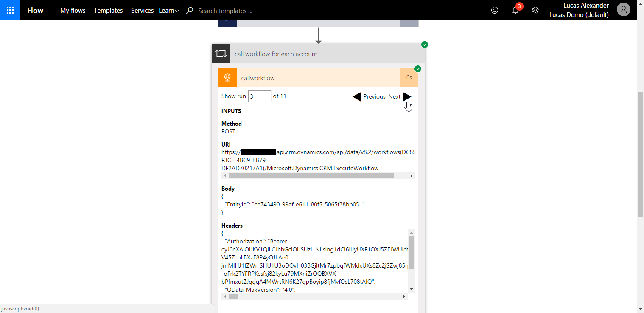Open the Services menu item
The image size is (644, 313).
pyautogui.click(x=142, y=11)
